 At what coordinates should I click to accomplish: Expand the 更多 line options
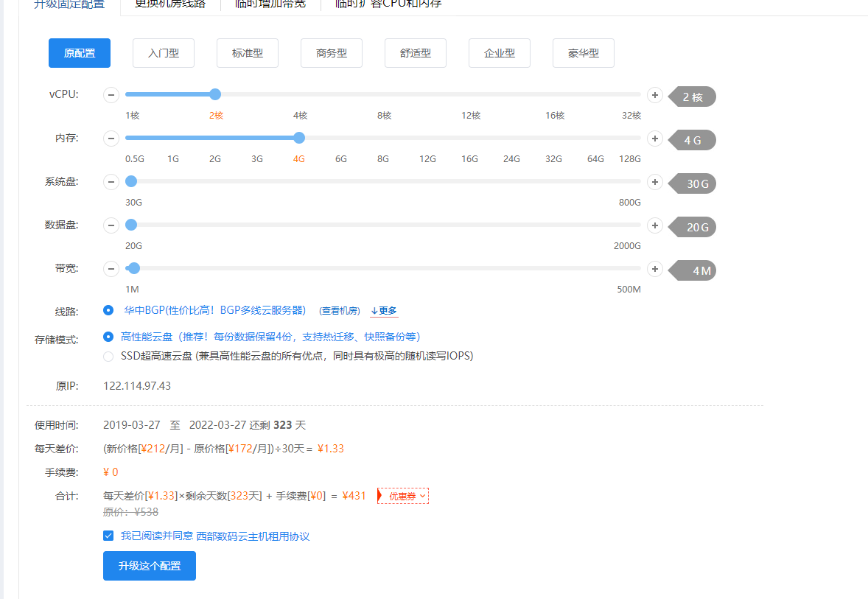click(x=384, y=311)
